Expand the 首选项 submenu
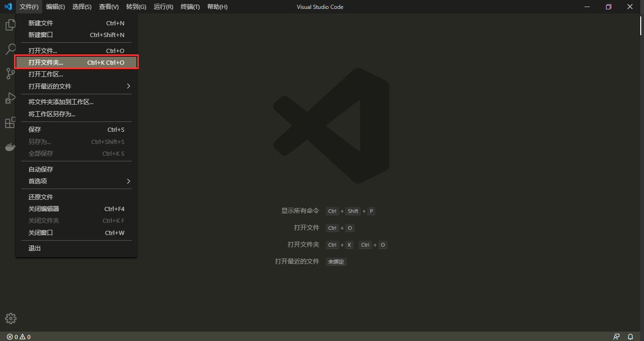Image resolution: width=644 pixels, height=341 pixels. 76,181
